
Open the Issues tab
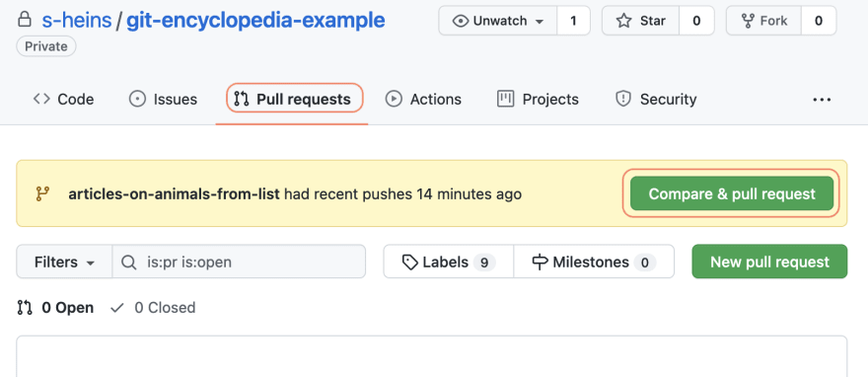[x=163, y=99]
